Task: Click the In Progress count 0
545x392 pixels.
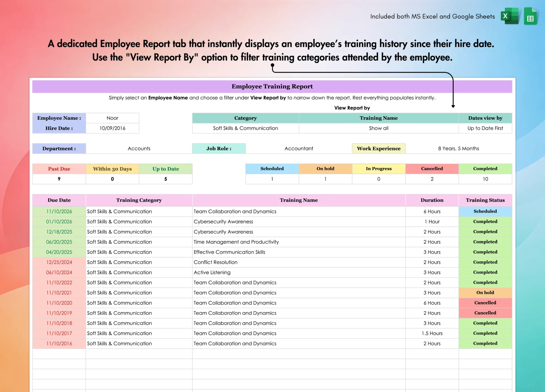Action: [379, 179]
